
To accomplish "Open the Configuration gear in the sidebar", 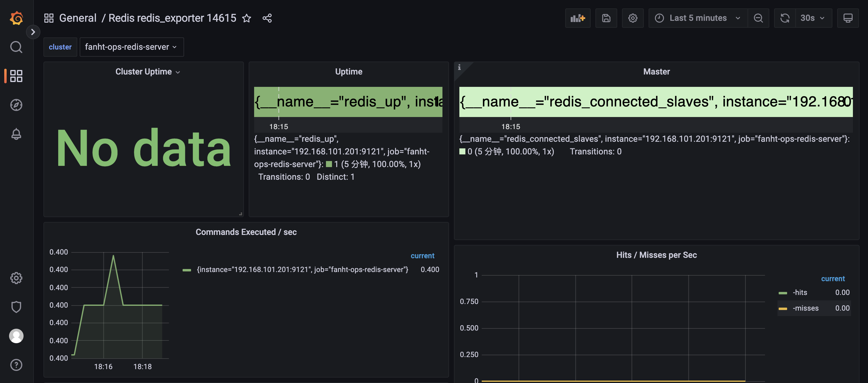I will (x=16, y=278).
